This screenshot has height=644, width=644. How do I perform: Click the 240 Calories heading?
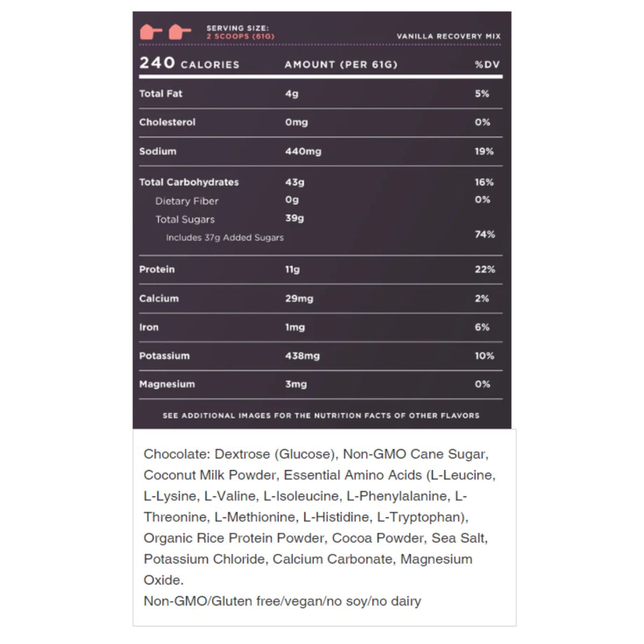[x=189, y=64]
